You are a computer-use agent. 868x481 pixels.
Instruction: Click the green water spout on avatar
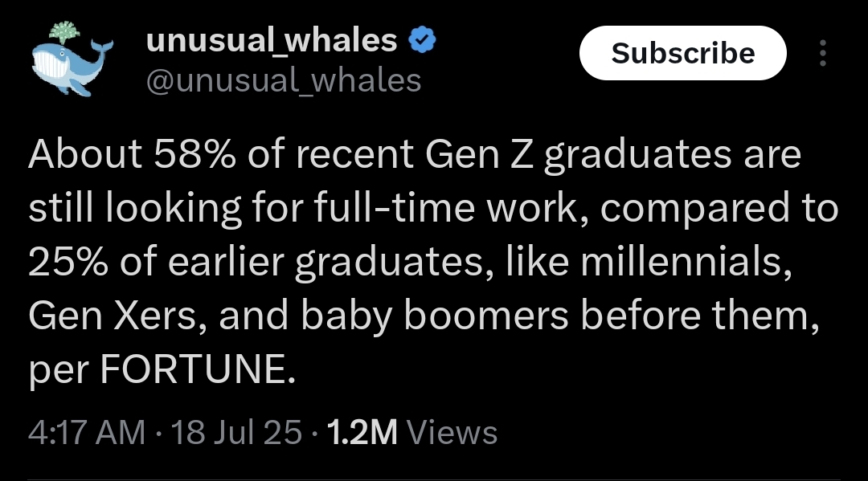[65, 33]
